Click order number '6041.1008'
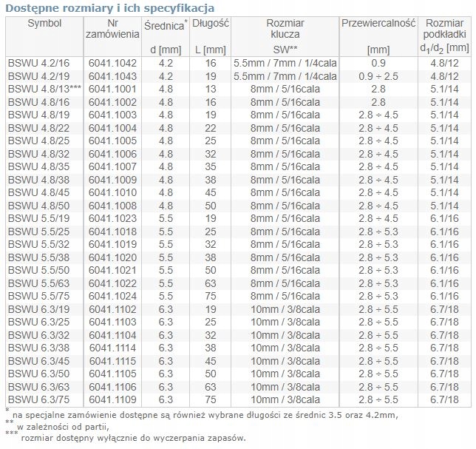The image size is (476, 449). (112, 206)
